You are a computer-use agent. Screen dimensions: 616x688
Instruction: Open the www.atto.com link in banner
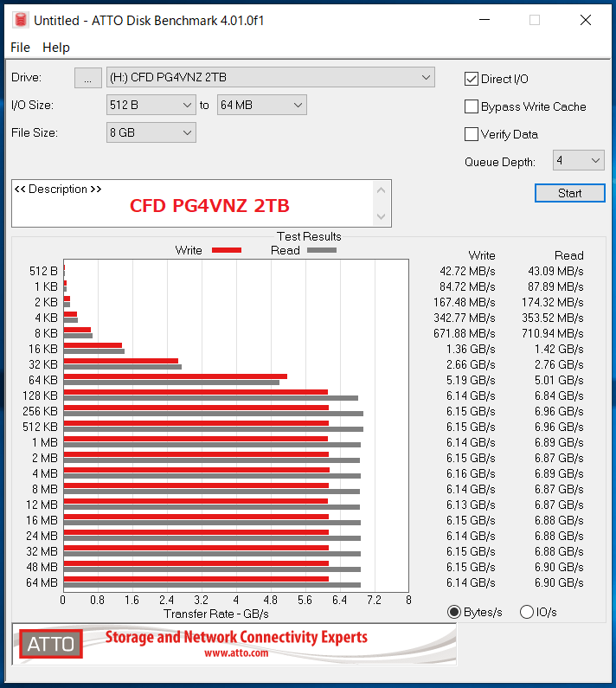[236, 653]
